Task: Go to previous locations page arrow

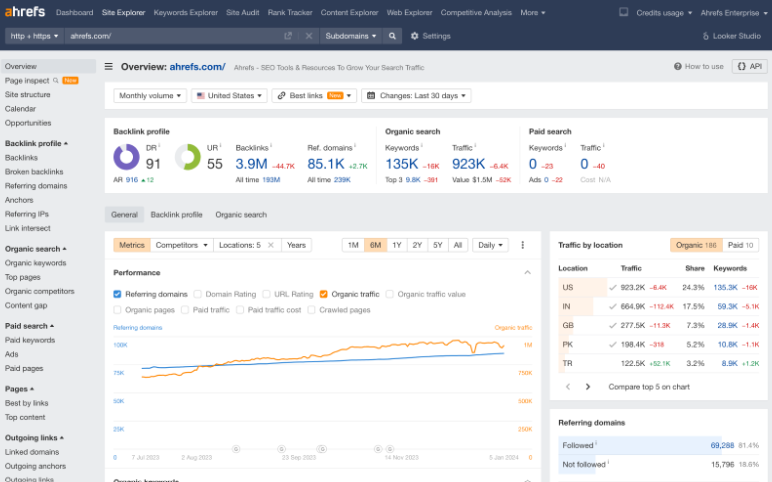Action: click(x=568, y=387)
